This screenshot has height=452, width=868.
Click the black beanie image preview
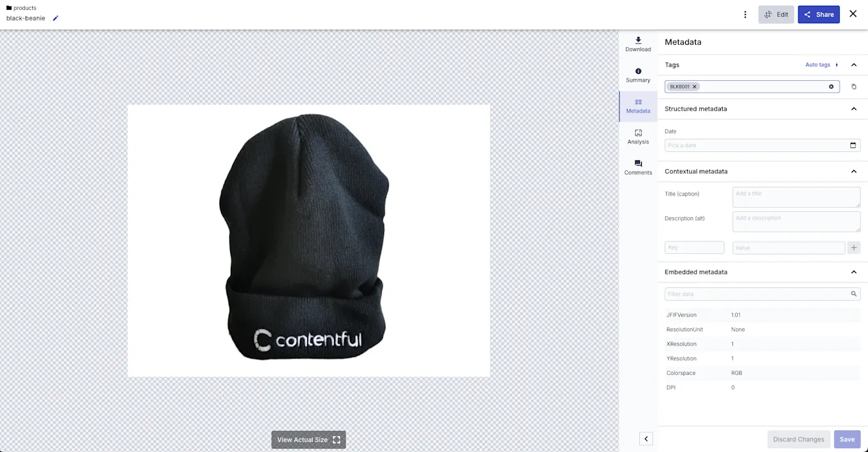pyautogui.click(x=308, y=241)
